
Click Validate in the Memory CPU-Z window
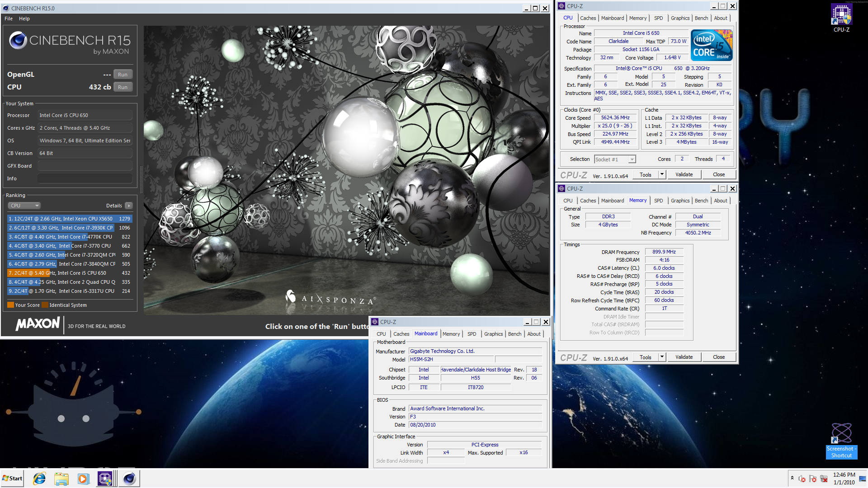[684, 357]
